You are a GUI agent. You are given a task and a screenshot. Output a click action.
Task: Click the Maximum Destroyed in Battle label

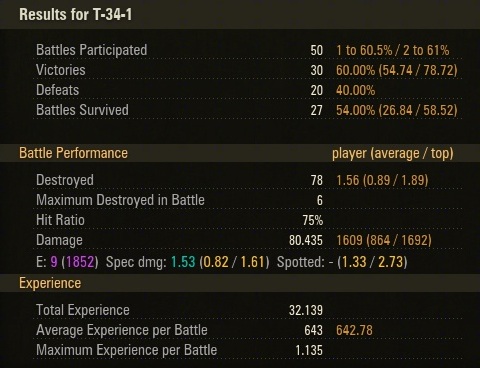pos(120,200)
